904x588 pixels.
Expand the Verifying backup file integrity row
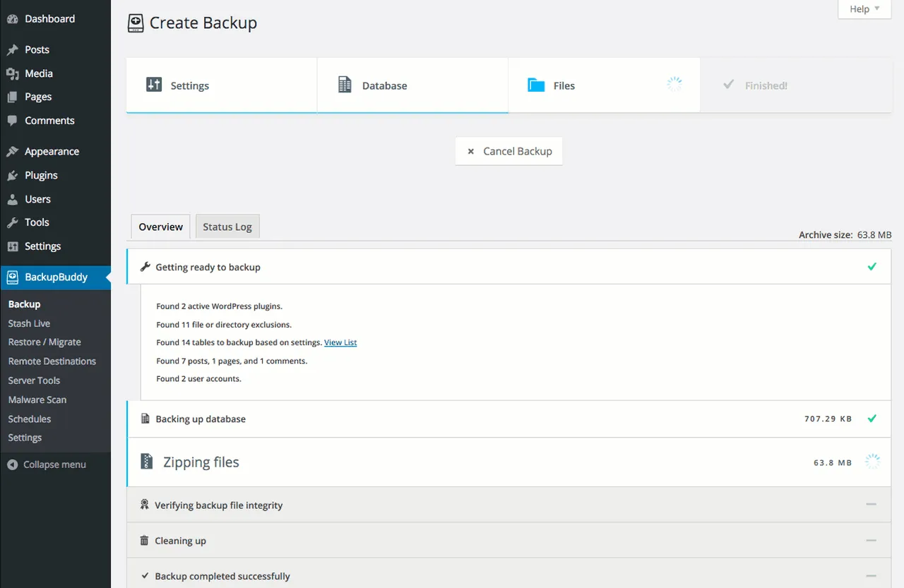point(509,505)
